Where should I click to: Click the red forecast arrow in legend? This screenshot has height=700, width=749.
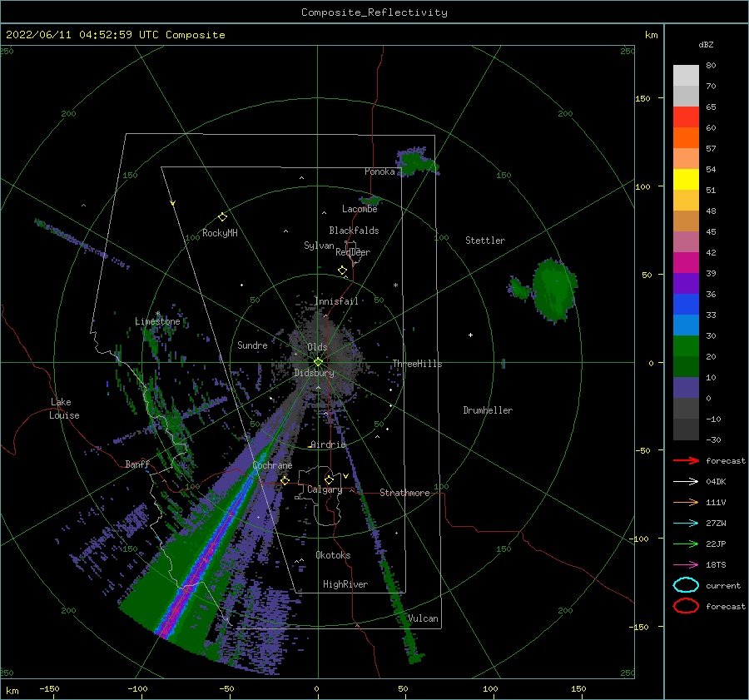click(x=686, y=460)
